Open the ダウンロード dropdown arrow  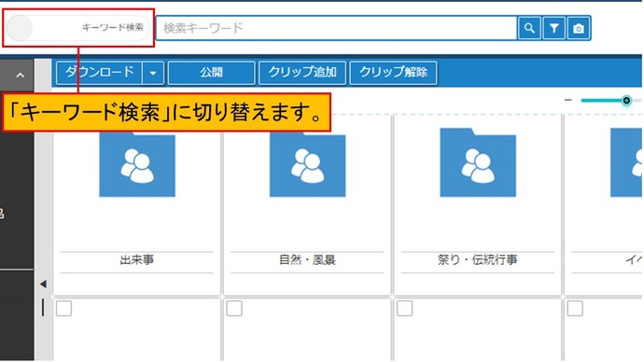click(x=153, y=73)
